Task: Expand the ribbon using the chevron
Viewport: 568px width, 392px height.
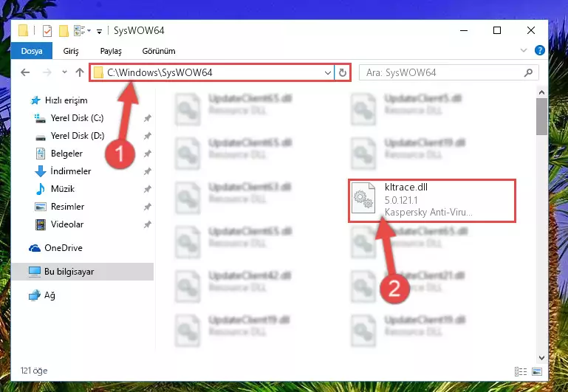Action: pyautogui.click(x=524, y=50)
